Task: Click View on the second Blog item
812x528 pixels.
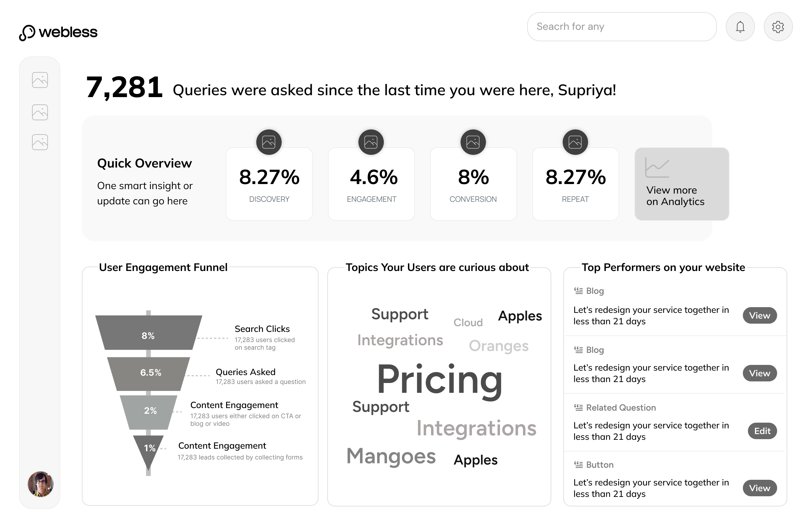Action: pos(759,373)
